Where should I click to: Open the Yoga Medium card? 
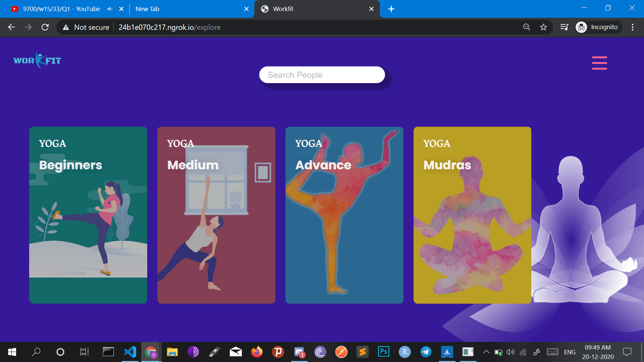(216, 215)
